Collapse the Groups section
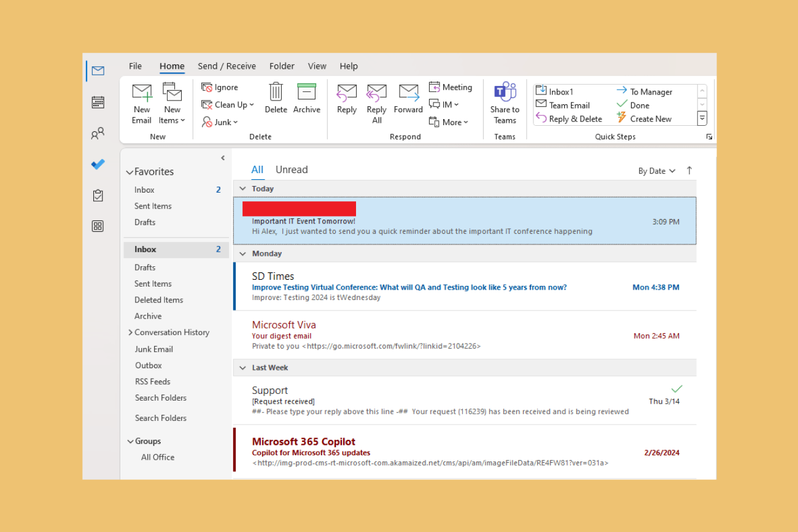Viewport: 798px width, 532px height. 130,441
